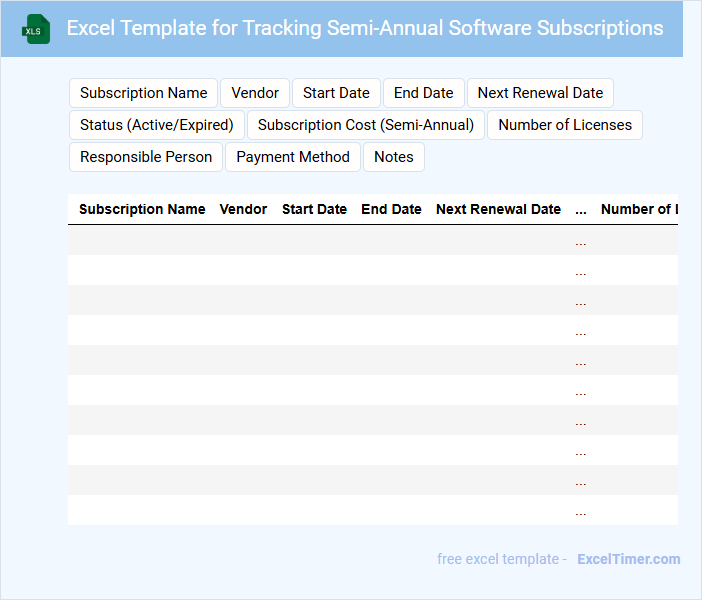Select the Vendor tag
Image resolution: width=702 pixels, height=600 pixels.
click(255, 93)
